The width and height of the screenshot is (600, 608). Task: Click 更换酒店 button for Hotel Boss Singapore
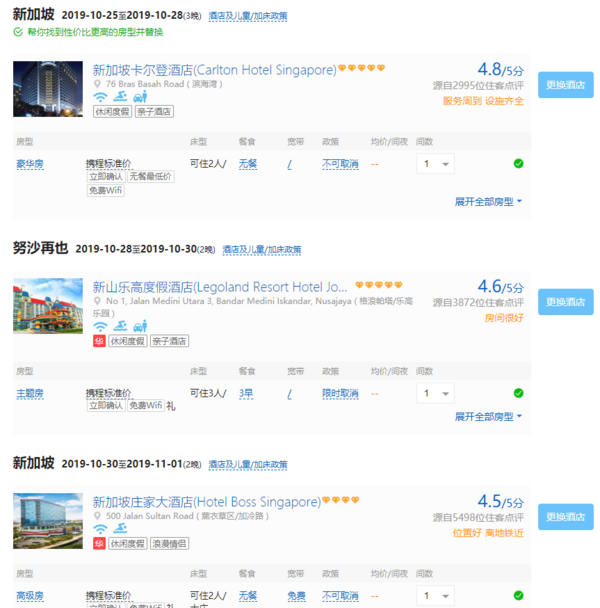[x=565, y=517]
